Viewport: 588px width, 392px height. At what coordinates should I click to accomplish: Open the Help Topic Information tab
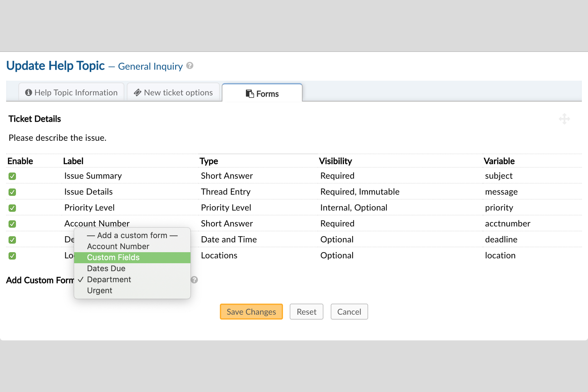click(72, 93)
